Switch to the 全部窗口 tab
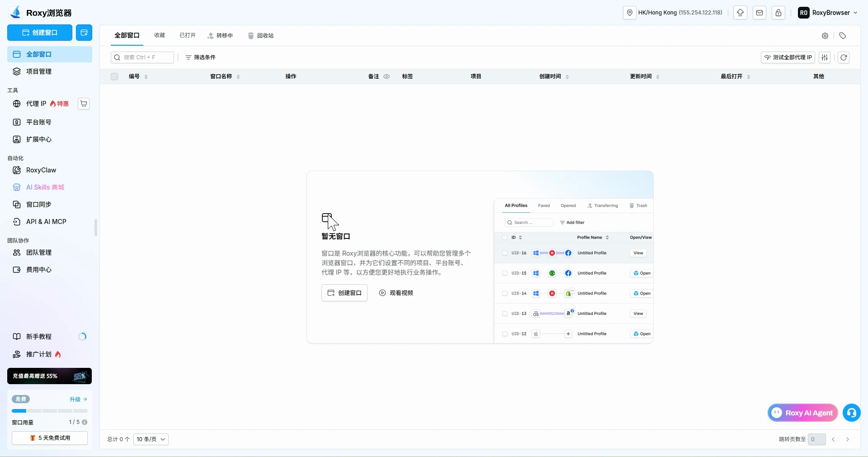The image size is (868, 457). click(127, 35)
